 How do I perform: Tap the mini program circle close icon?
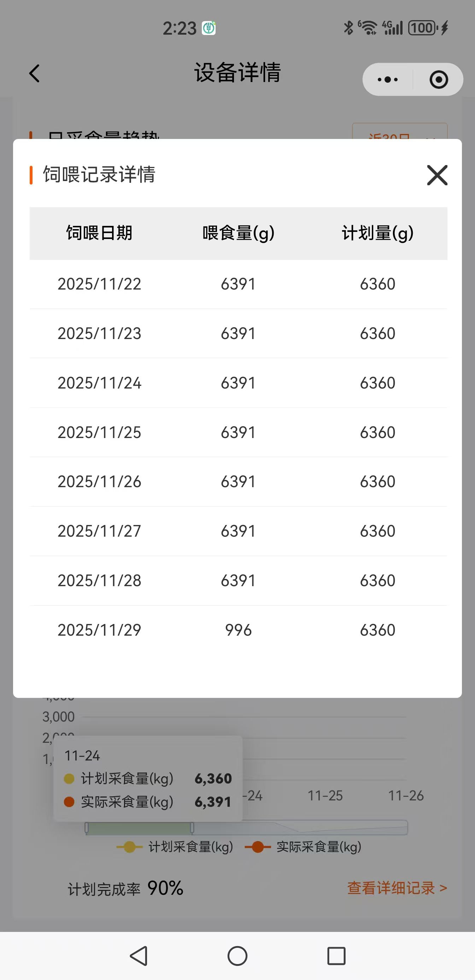(439, 80)
